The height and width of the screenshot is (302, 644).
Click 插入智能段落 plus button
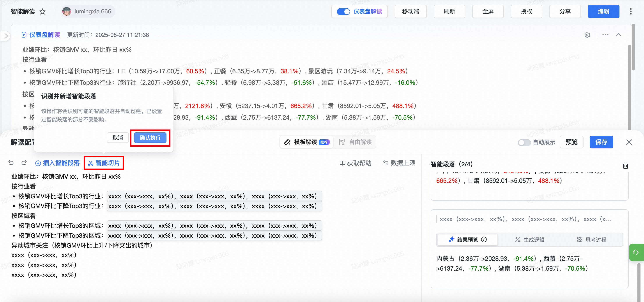point(57,163)
